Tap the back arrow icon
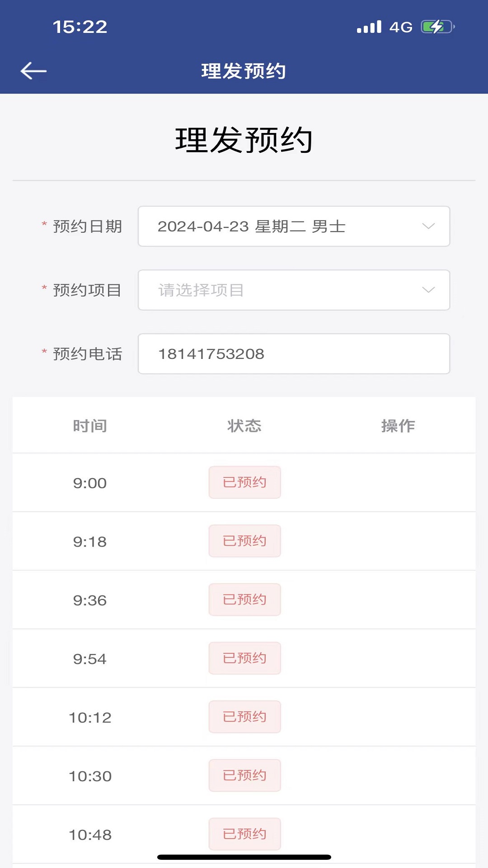The width and height of the screenshot is (488, 868). [x=33, y=71]
